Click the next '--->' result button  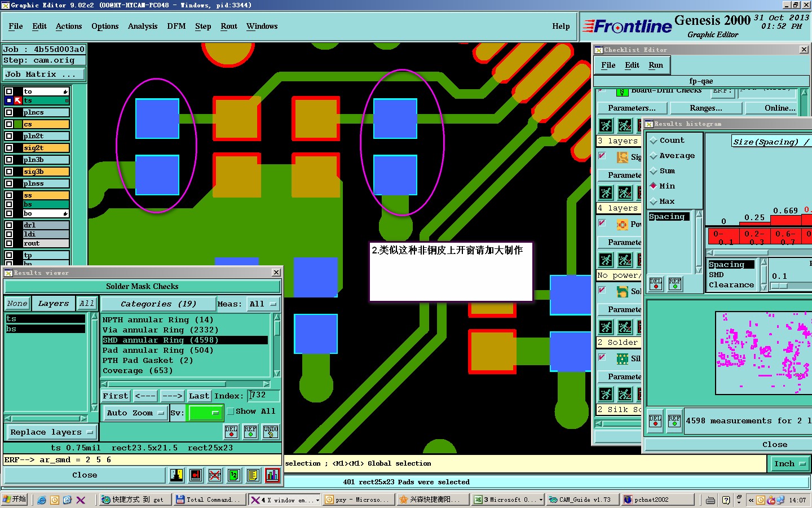pos(172,396)
